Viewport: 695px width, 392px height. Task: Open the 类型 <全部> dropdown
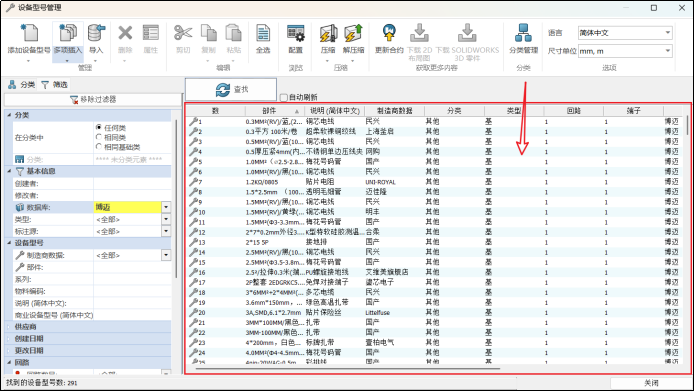[x=166, y=219]
